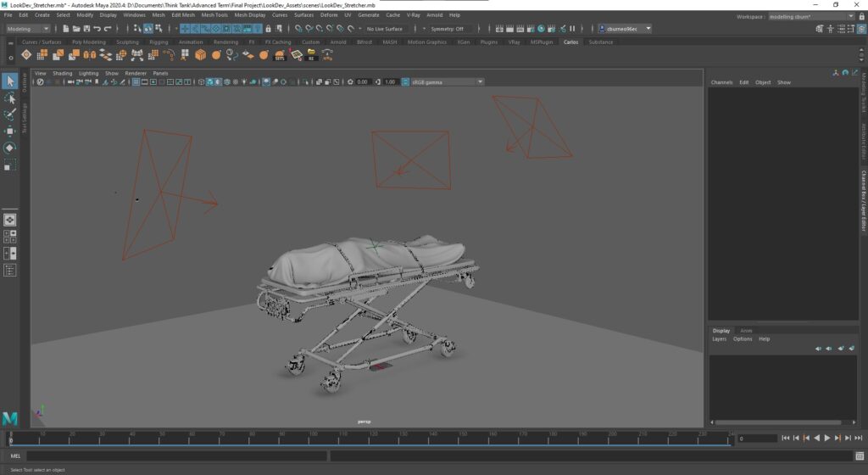This screenshot has height=475, width=868.
Task: Switch to the Anim layer tab
Action: (746, 331)
